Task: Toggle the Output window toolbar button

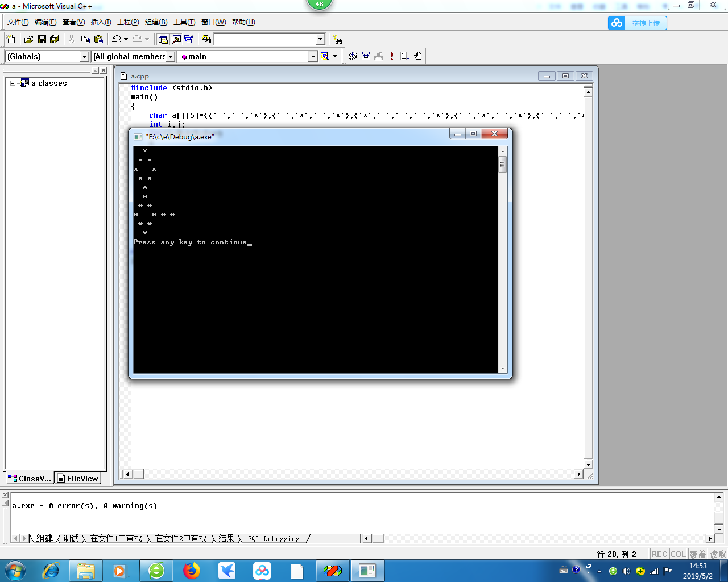Action: click(176, 39)
